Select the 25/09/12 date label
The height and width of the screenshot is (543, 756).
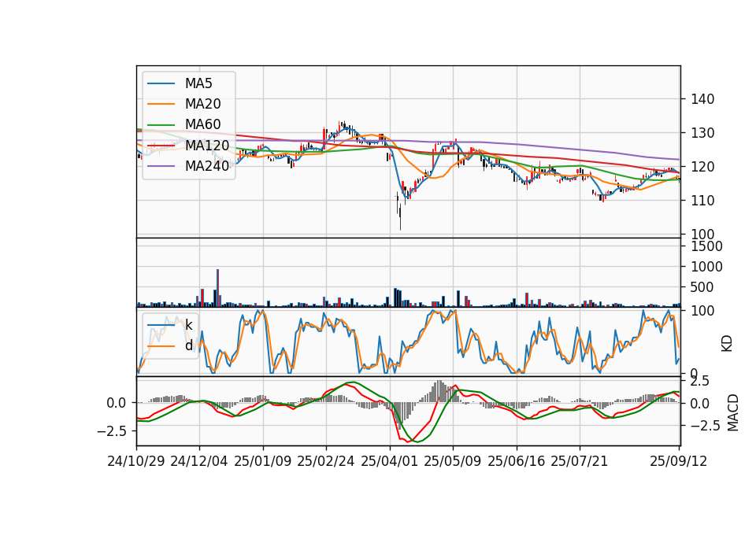pyautogui.click(x=679, y=461)
